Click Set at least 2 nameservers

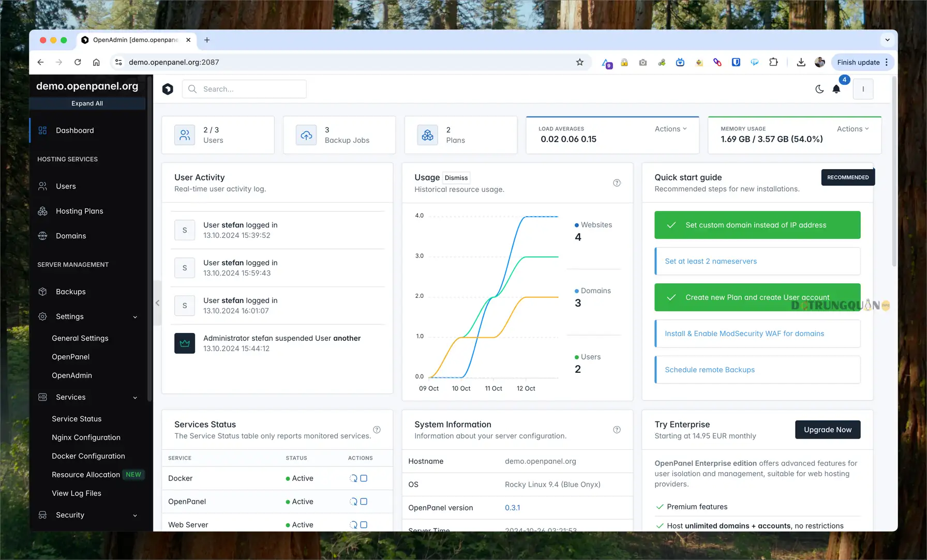click(757, 261)
